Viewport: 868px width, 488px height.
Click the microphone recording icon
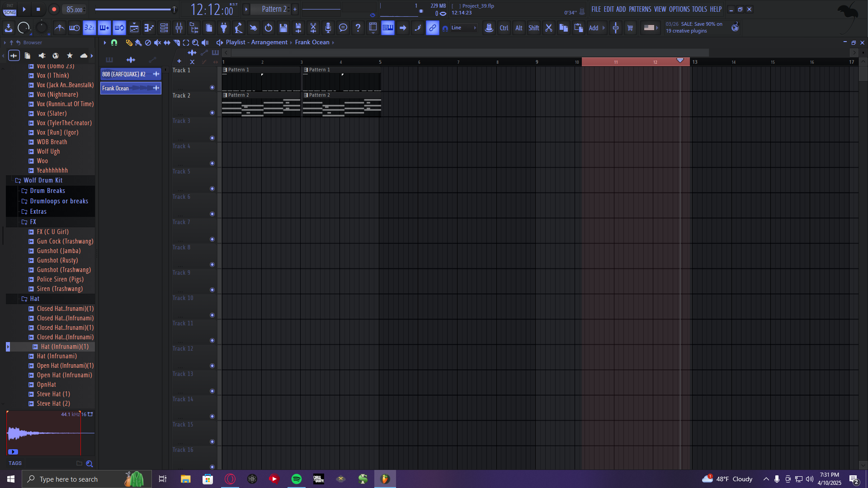[x=328, y=28]
